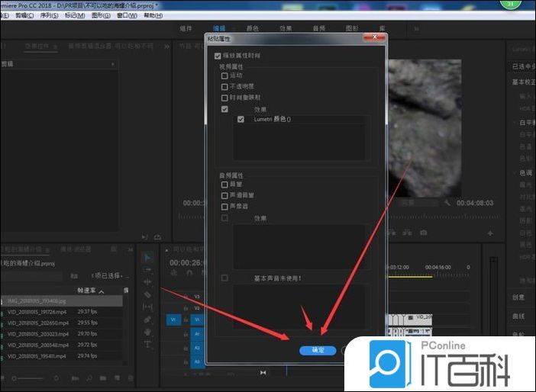Enable the 运动 checkbox
Screen dimensions: 536x392
pos(224,76)
